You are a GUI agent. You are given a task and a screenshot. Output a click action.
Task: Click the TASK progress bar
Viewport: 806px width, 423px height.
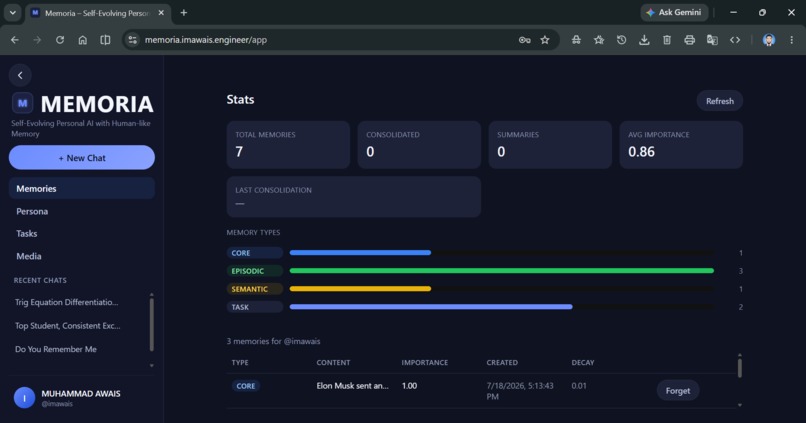431,307
